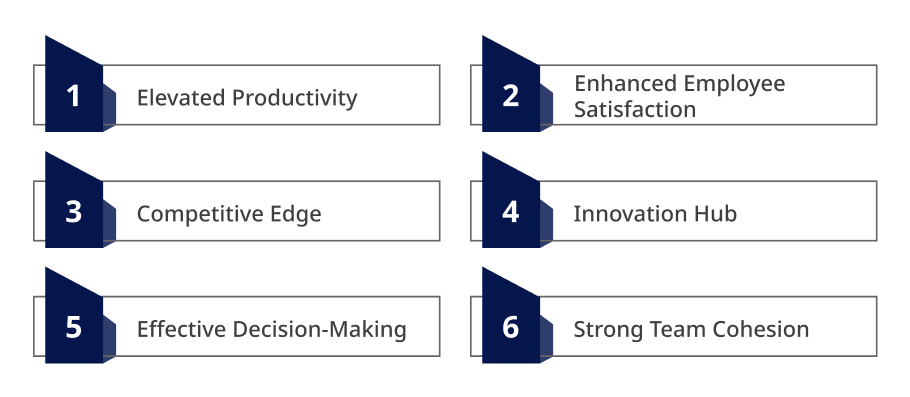910x397 pixels.
Task: Click the folded shadow beside badge 2
Action: pos(547,107)
